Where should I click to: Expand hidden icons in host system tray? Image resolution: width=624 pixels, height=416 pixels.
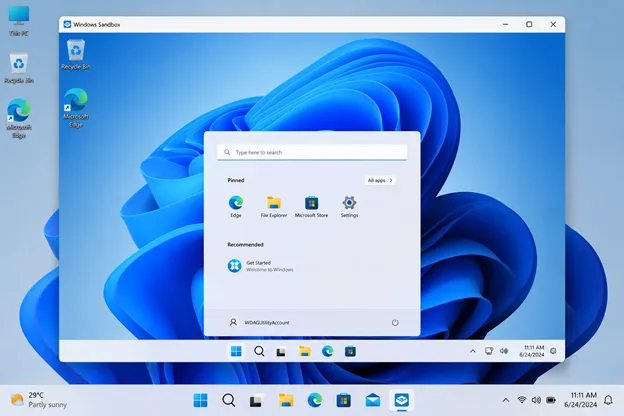coord(506,400)
